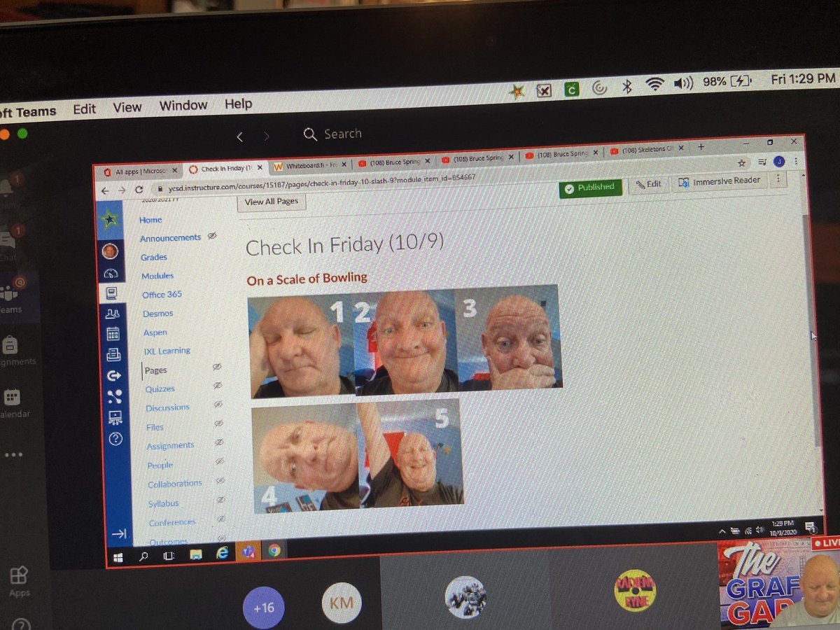Open the macOS Window menu
Screen dimensions: 840x630
183,105
